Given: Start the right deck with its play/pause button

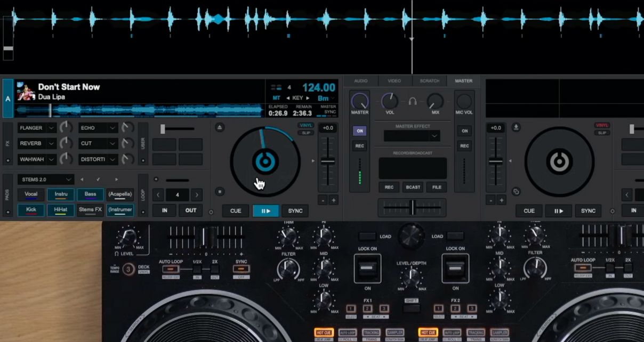Looking at the screenshot, I should tap(558, 211).
